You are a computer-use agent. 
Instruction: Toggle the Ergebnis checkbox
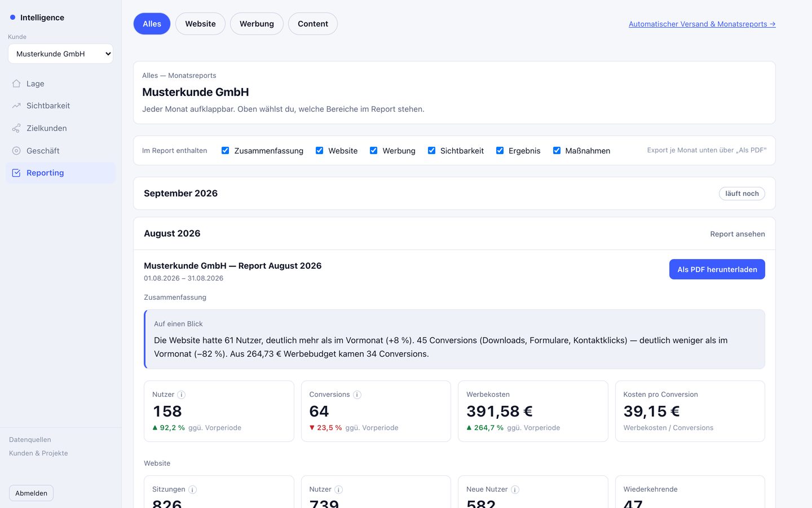pos(500,150)
